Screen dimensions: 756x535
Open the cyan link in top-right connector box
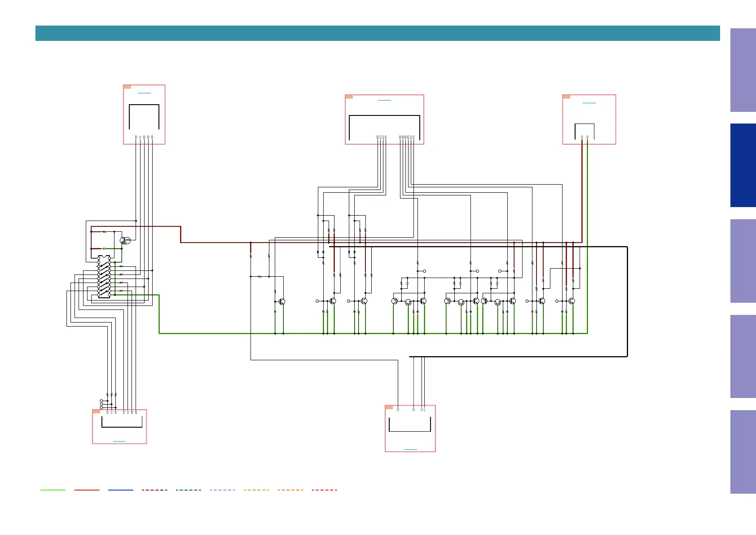click(589, 103)
